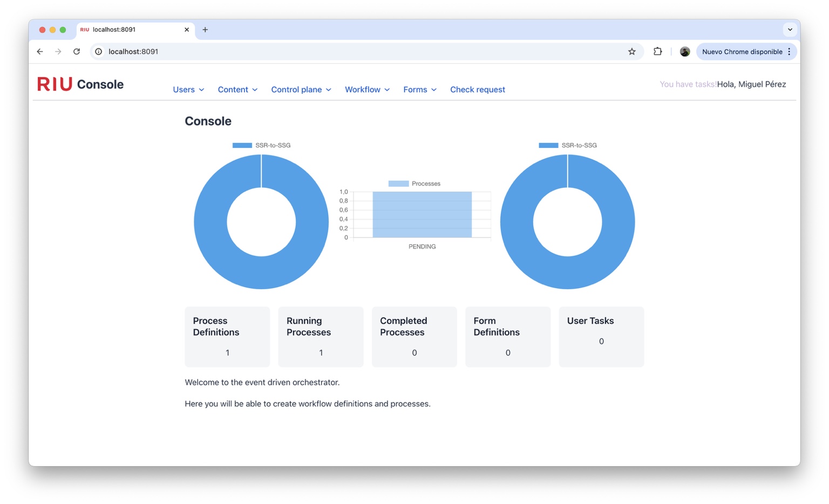
Task: Click the You have tasks link
Action: click(688, 84)
